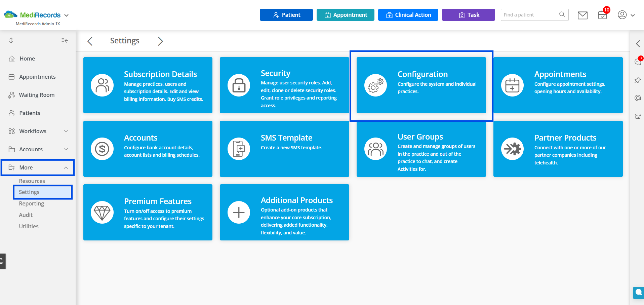This screenshot has height=305, width=644.
Task: Open the Premium Features tile
Action: [x=148, y=212]
